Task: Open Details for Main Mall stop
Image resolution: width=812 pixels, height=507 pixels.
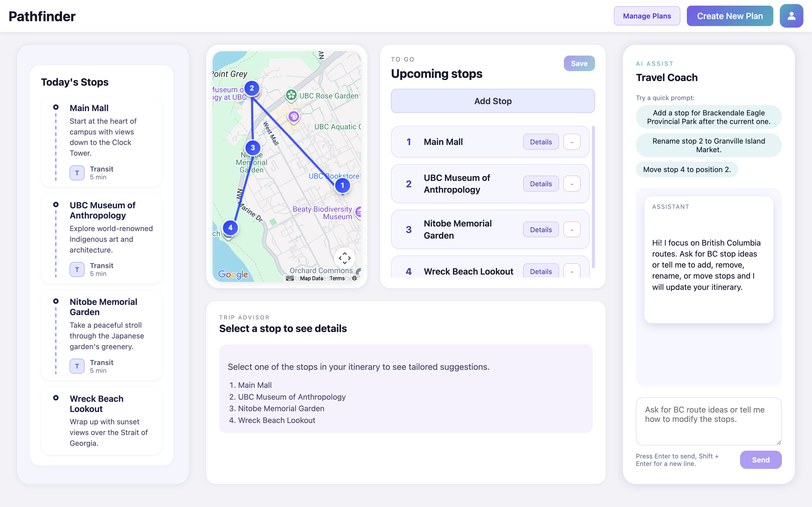Action: click(x=541, y=142)
